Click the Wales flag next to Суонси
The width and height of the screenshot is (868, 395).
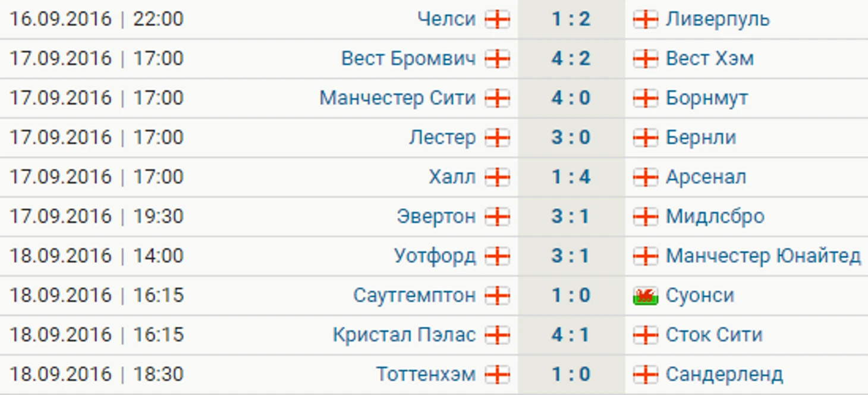click(646, 296)
